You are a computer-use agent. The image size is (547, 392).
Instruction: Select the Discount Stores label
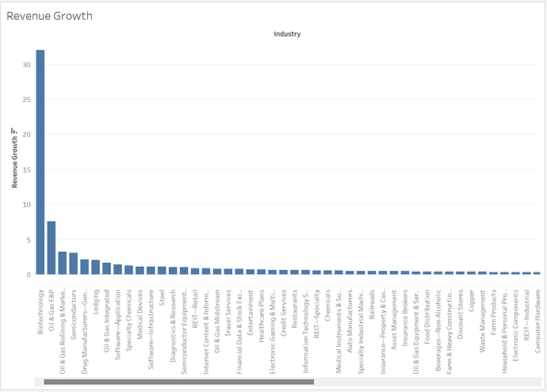tap(461, 307)
